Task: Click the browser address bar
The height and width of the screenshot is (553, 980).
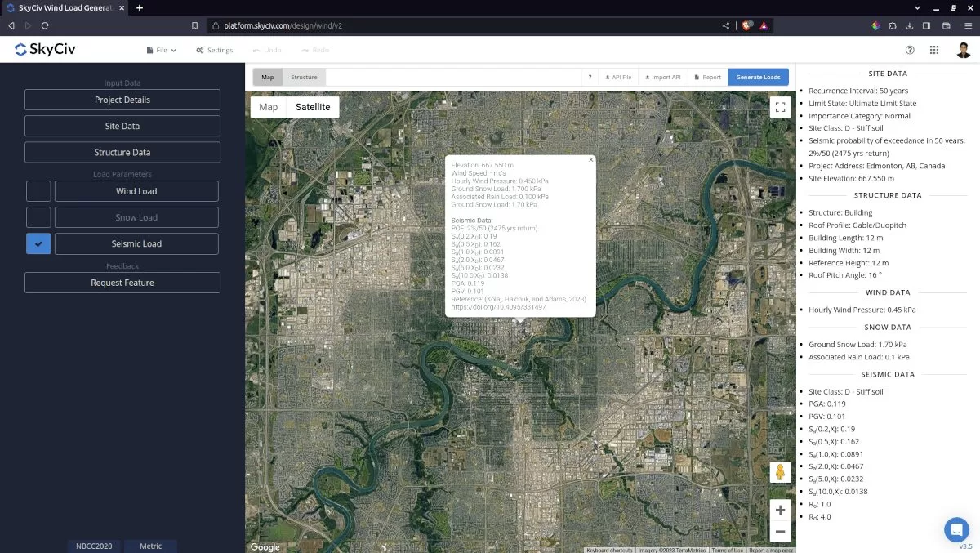Action: coord(457,25)
